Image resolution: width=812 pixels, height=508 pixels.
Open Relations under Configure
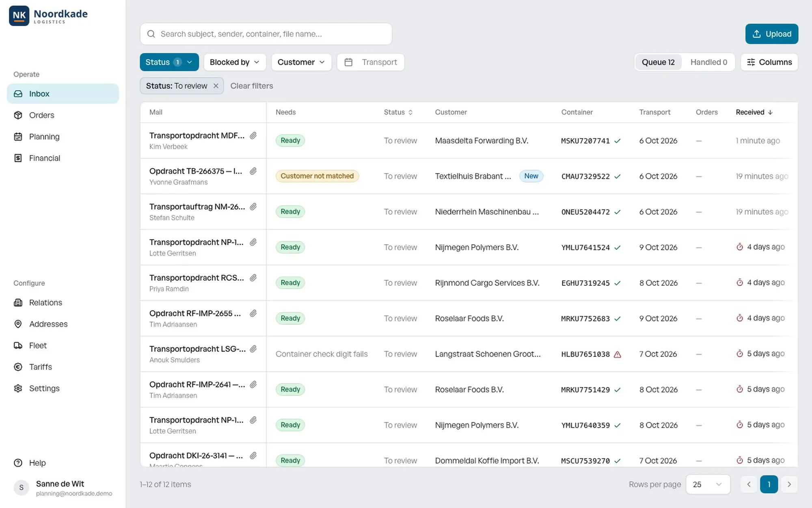pos(63,303)
